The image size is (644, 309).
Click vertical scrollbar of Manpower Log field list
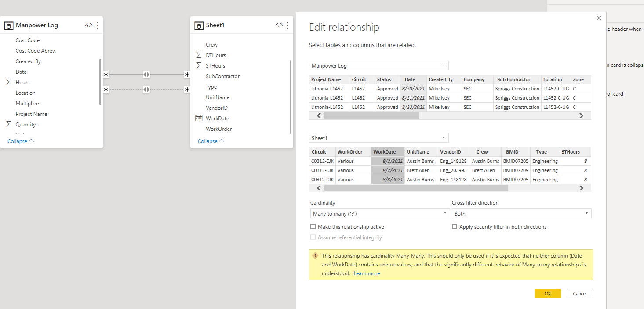pos(101,82)
